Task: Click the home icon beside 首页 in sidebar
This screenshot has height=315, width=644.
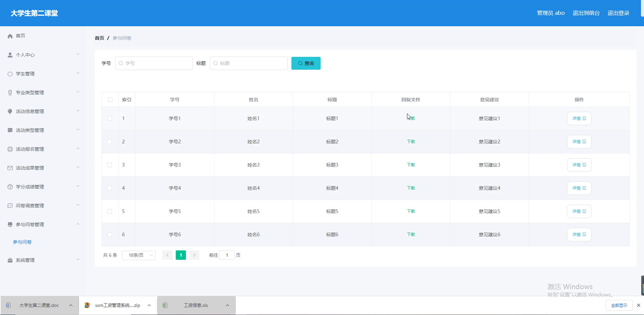Action: coord(10,36)
